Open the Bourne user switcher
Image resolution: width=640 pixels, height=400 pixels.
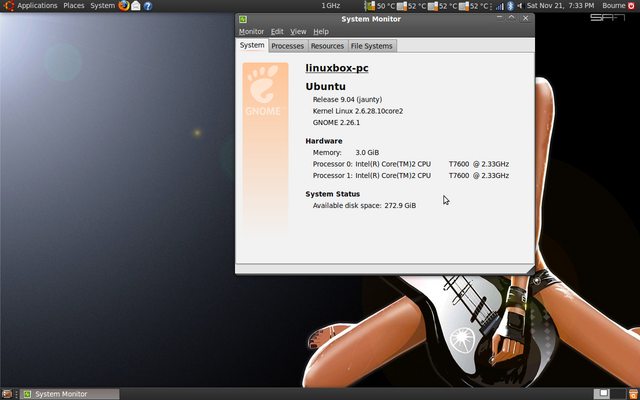point(614,6)
